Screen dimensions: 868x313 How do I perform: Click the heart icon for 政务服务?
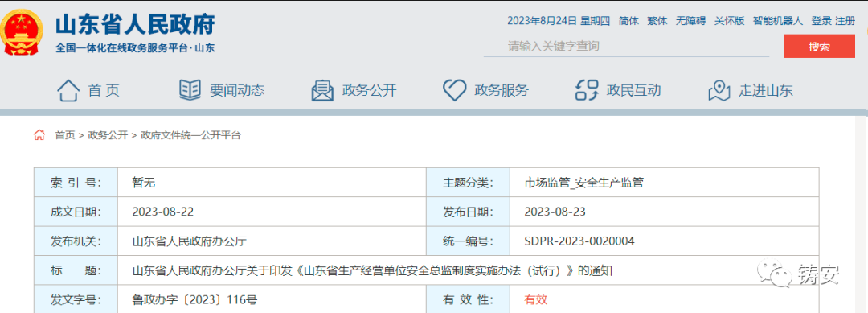coord(454,90)
